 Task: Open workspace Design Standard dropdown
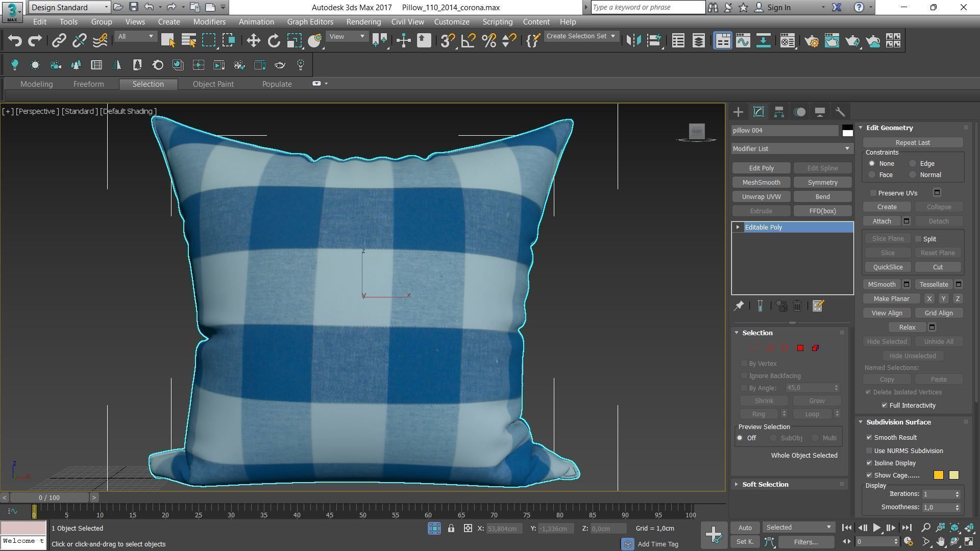tap(69, 7)
